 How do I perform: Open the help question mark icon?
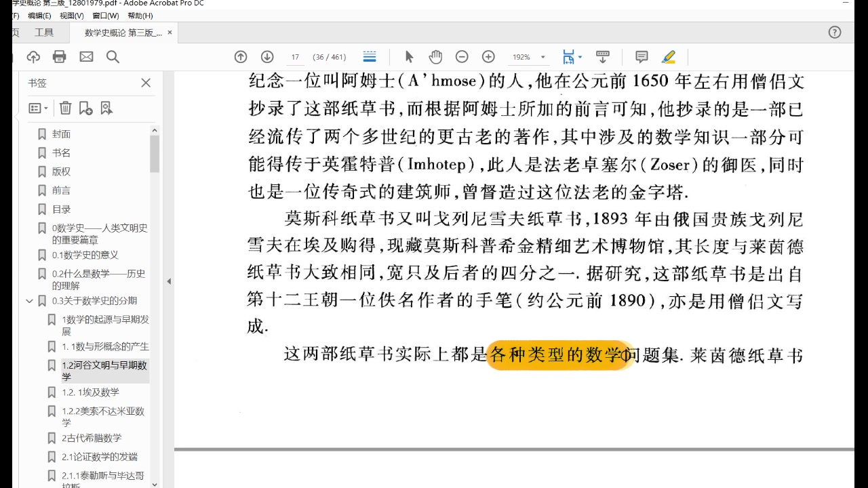click(835, 32)
